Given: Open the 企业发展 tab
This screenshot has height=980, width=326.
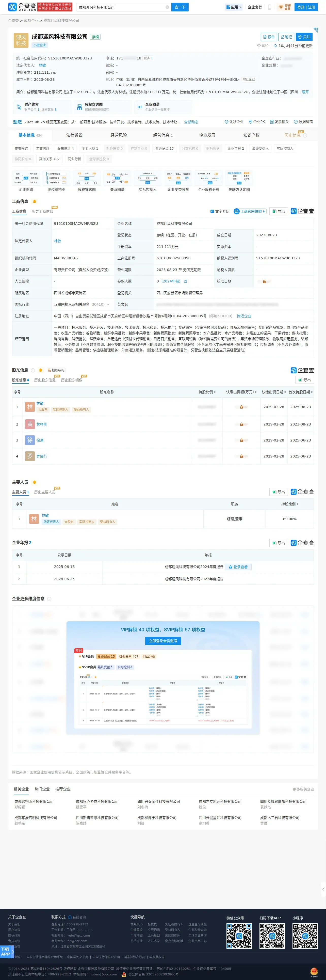Looking at the screenshot, I should (207, 135).
